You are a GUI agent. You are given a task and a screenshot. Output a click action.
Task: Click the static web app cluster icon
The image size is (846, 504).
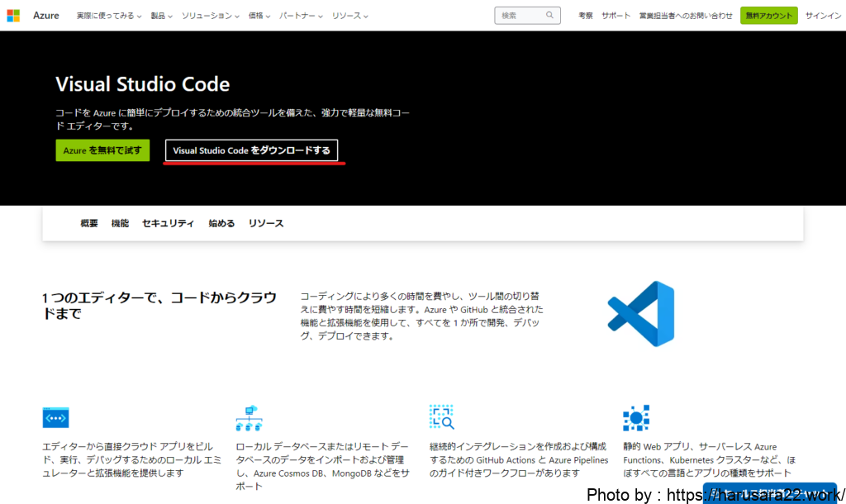coord(636,418)
